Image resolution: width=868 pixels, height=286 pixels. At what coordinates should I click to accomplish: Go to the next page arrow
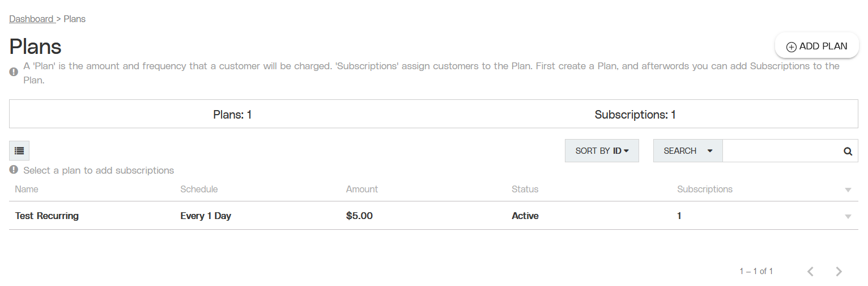click(x=839, y=271)
